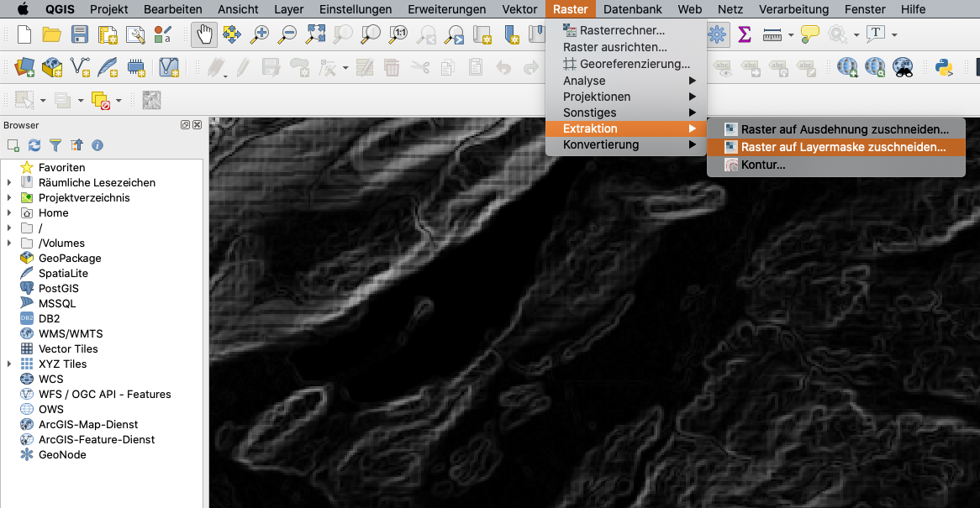
Task: Expand the XYZ Tiles tree node
Action: coord(9,364)
